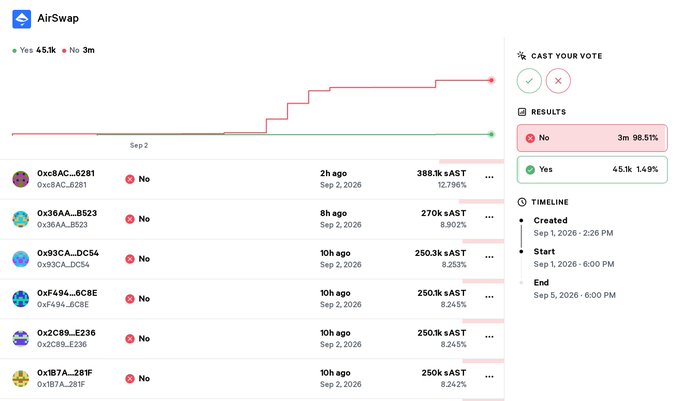This screenshot has width=680, height=401.
Task: Click the Created date 'Sep 1, 2026 - 2:26 PM'
Action: 573,233
